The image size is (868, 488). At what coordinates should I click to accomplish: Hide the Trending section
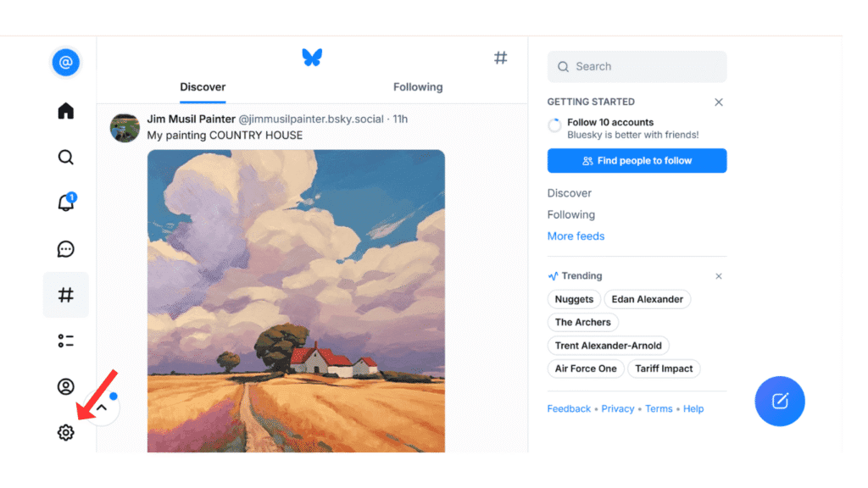point(719,276)
